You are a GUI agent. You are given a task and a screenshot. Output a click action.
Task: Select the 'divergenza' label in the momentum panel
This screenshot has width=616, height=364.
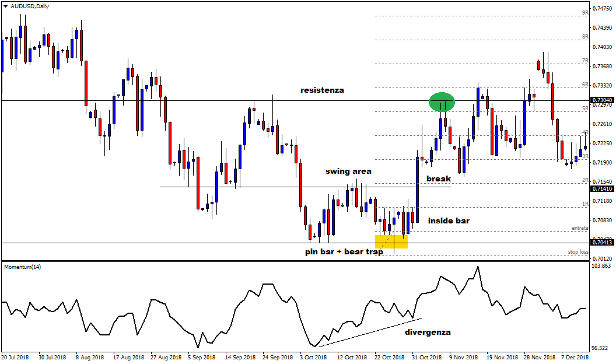(x=428, y=332)
